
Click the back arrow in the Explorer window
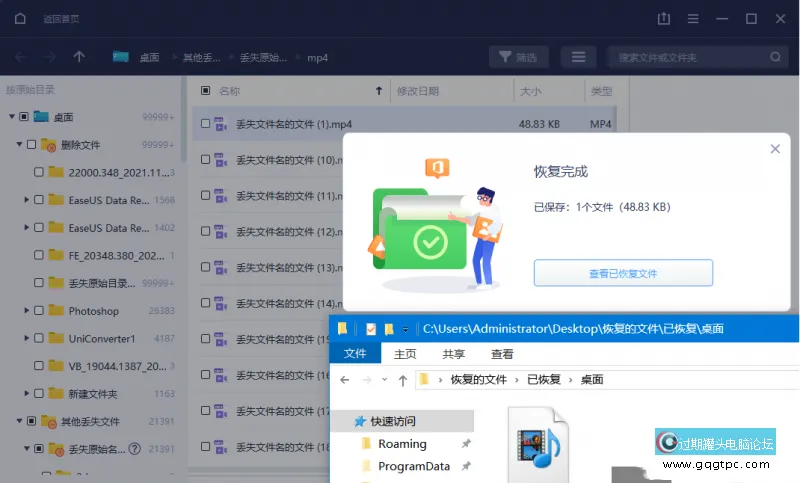click(x=344, y=380)
